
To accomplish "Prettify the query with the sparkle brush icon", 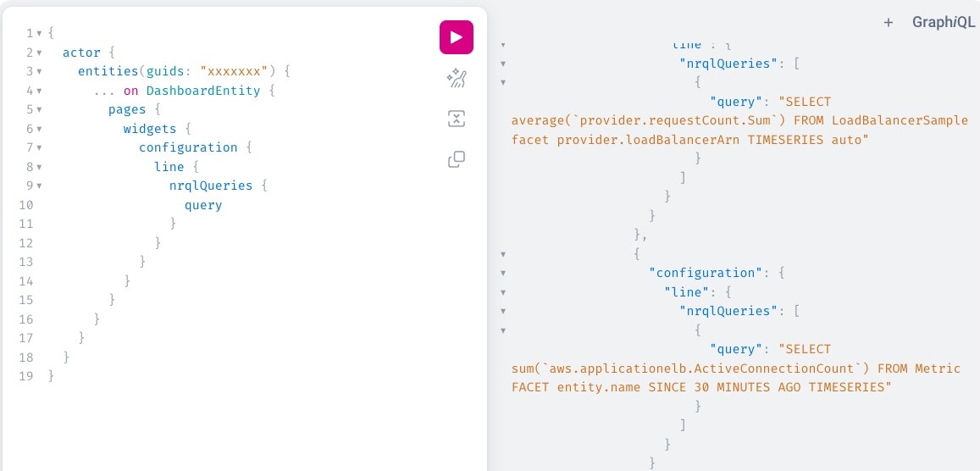I will (457, 79).
